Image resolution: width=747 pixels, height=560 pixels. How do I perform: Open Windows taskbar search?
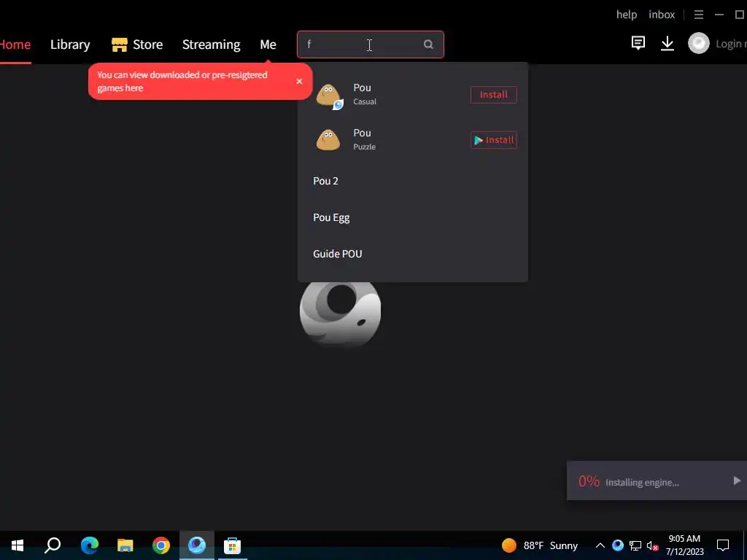tap(53, 545)
